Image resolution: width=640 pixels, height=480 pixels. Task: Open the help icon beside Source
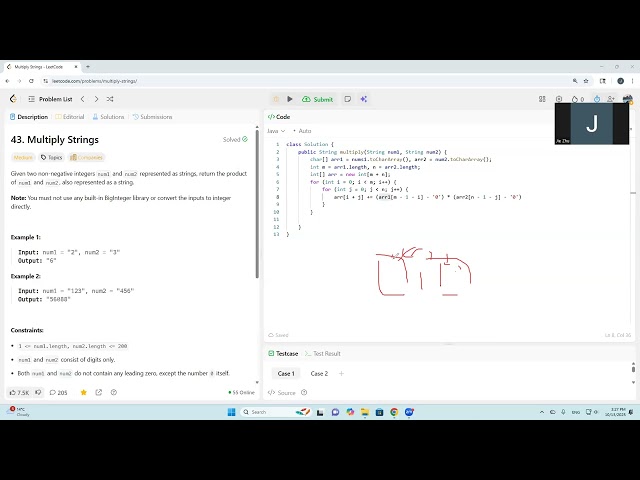click(304, 393)
